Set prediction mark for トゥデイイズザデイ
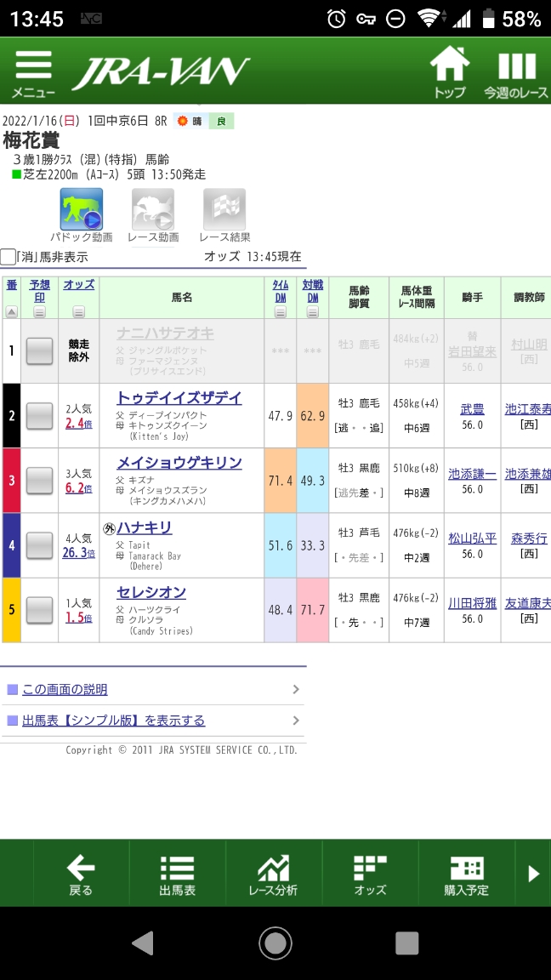Image resolution: width=551 pixels, height=980 pixels. [39, 416]
